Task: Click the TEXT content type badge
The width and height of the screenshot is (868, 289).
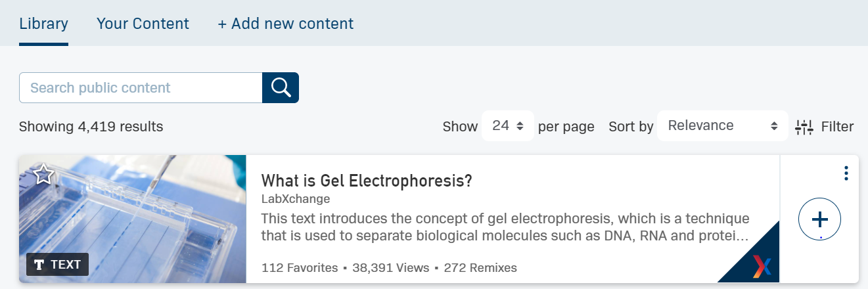Action: [58, 265]
